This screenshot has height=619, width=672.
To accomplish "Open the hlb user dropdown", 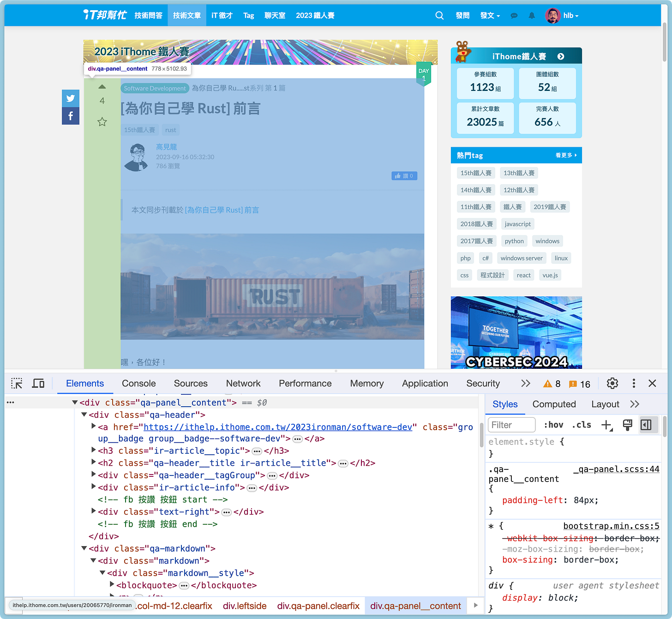I will click(562, 15).
